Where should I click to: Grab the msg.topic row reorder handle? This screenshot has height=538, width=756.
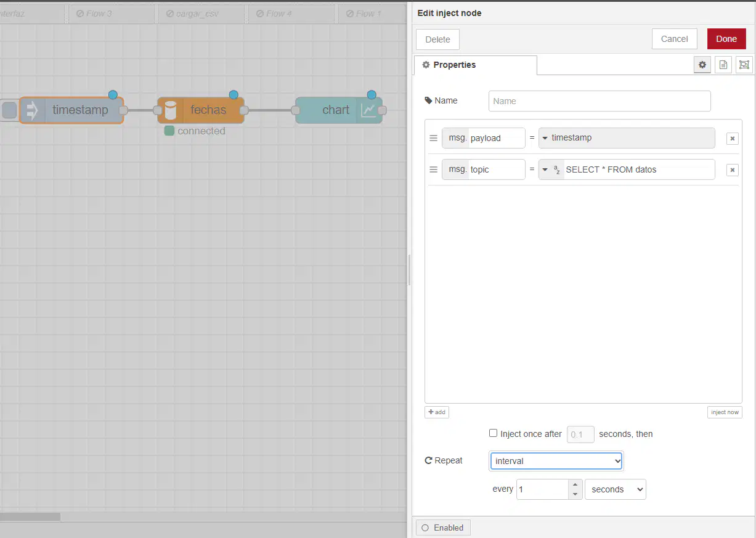433,169
